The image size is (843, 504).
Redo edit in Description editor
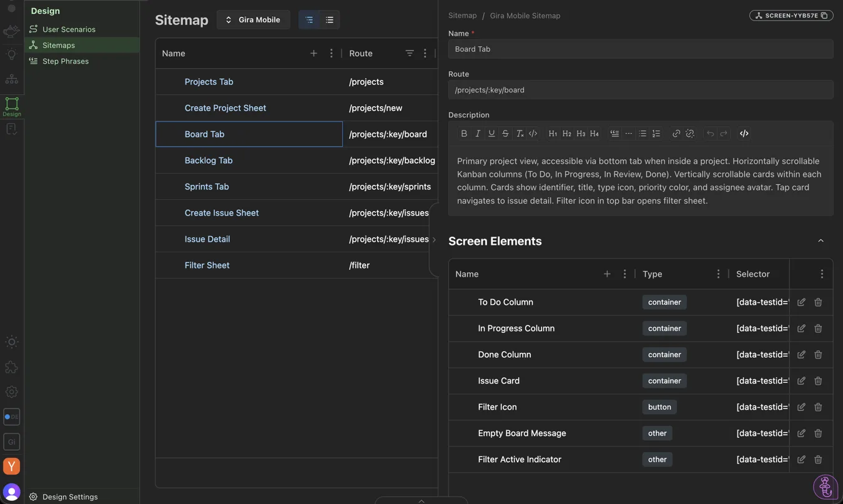point(724,134)
